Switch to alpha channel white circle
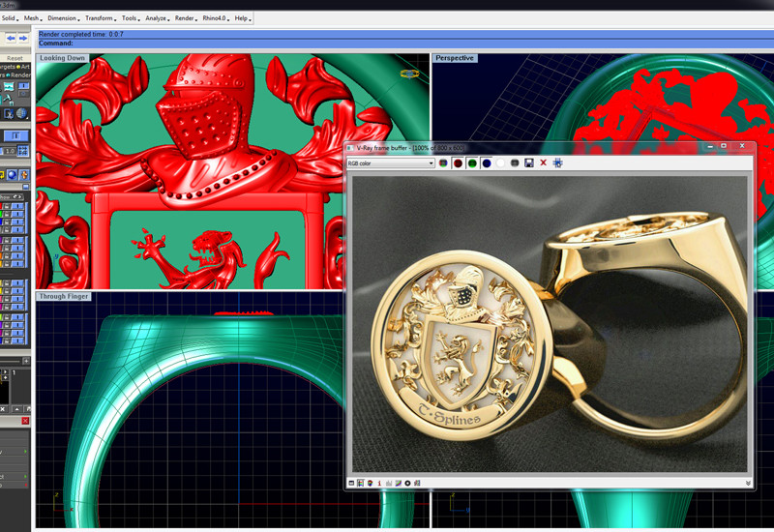This screenshot has height=532, width=774. 500,163
